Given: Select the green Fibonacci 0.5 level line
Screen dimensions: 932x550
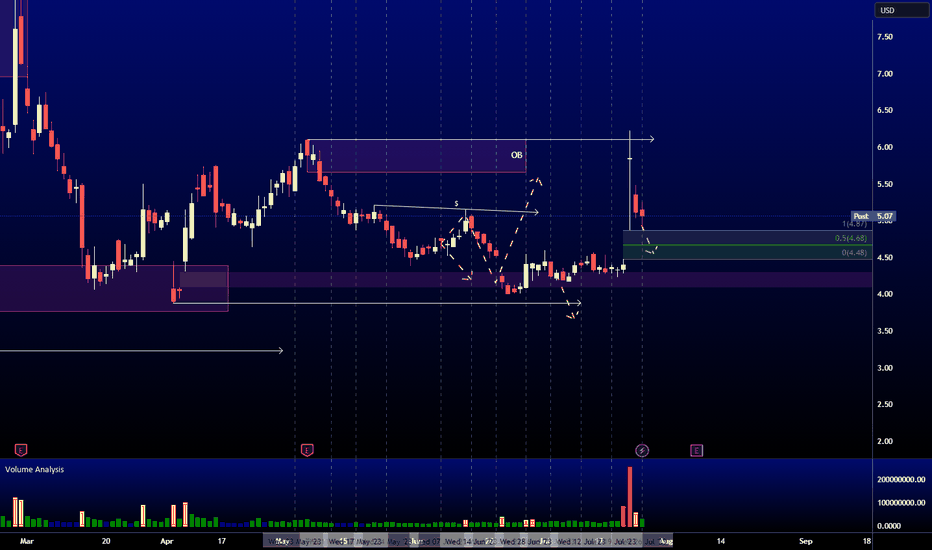Looking at the screenshot, I should pyautogui.click(x=748, y=245).
